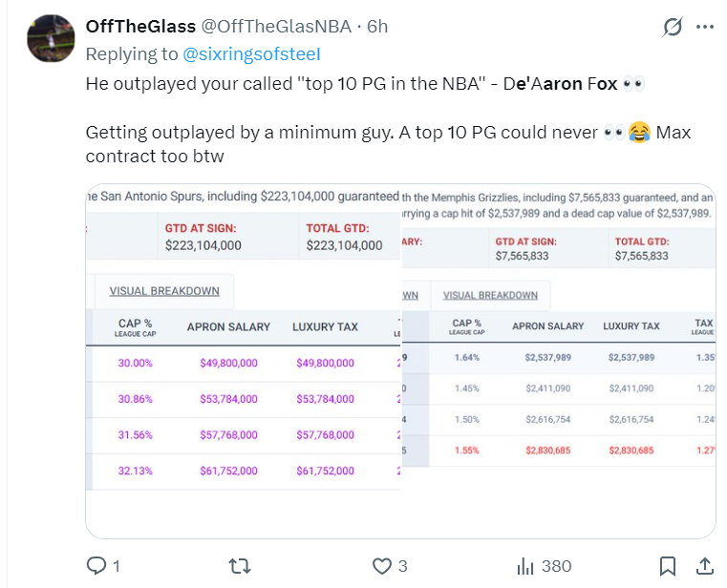
Task: Click the left Luxury Tax column header
Action: point(326,327)
